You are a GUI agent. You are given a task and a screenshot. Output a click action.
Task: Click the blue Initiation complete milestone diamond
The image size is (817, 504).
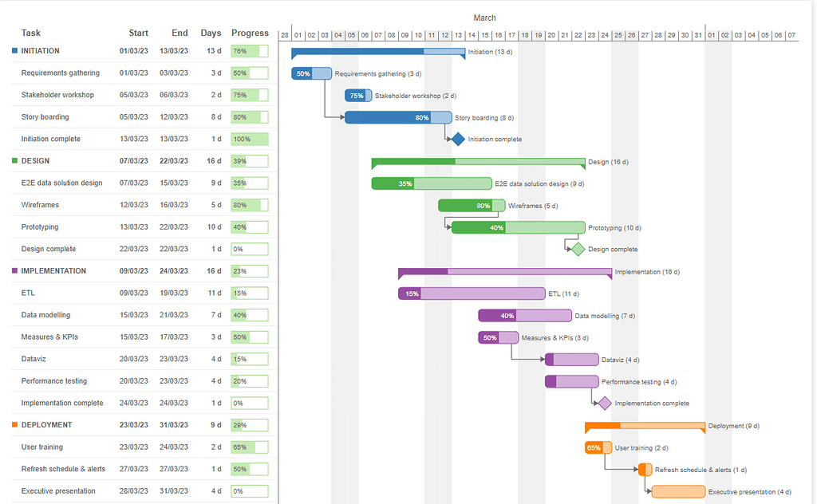458,138
